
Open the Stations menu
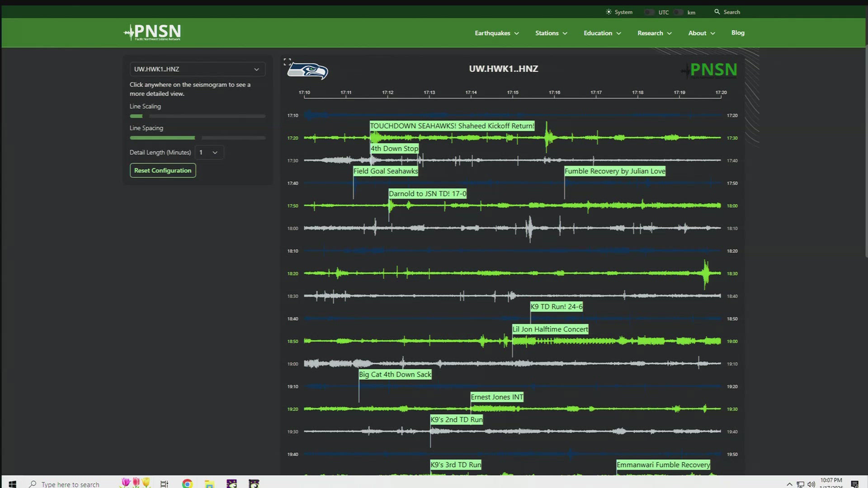click(x=551, y=33)
